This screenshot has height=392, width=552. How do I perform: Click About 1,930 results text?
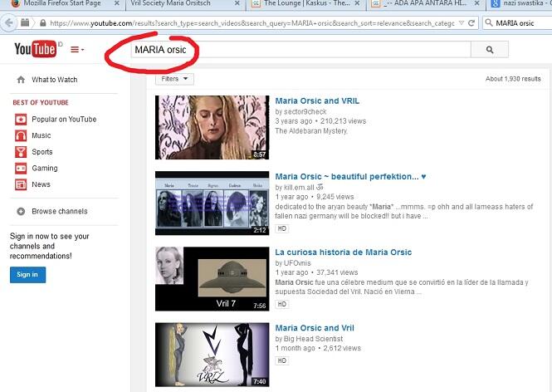(x=513, y=79)
